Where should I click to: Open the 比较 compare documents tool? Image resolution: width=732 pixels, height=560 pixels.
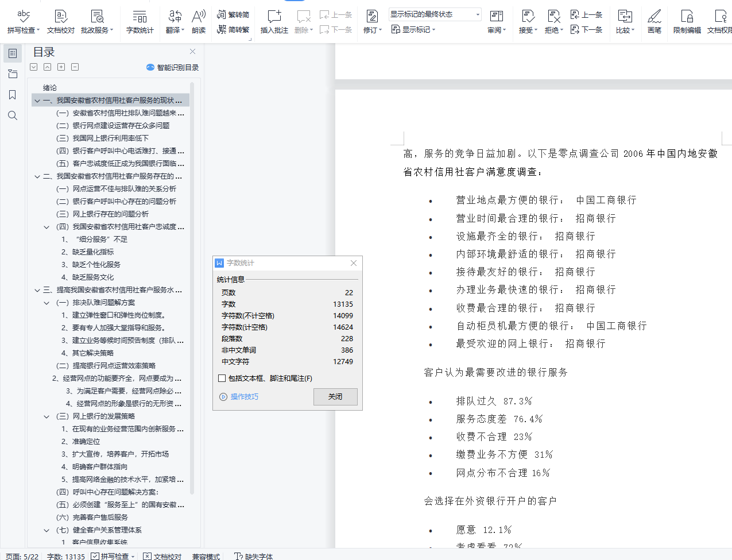pos(625,22)
